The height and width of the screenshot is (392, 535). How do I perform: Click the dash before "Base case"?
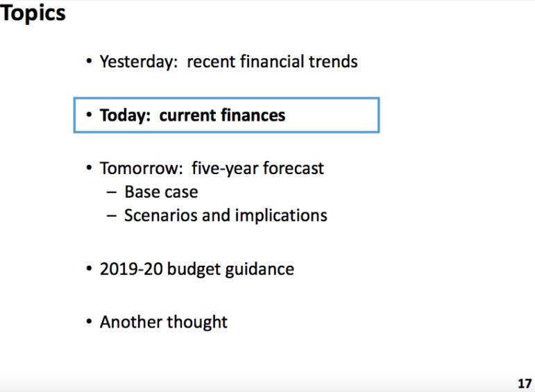click(112, 193)
